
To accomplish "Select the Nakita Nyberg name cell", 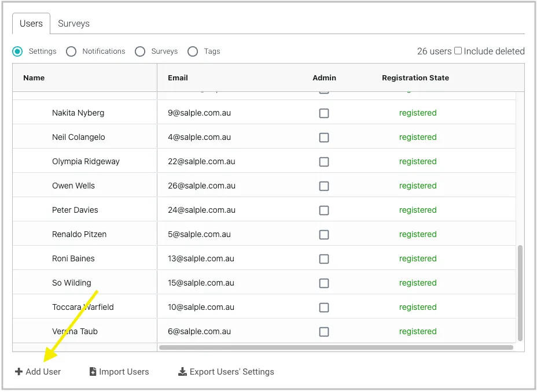I will click(84, 112).
